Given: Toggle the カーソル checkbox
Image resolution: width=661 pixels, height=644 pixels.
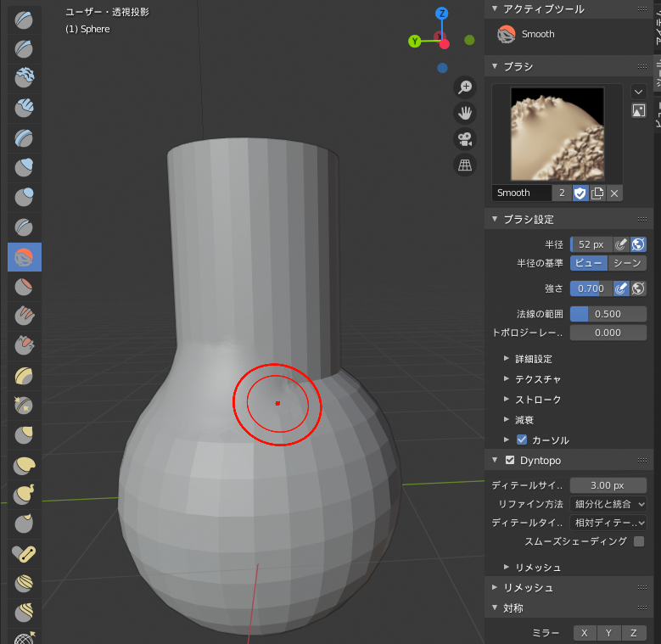Looking at the screenshot, I should 522,440.
